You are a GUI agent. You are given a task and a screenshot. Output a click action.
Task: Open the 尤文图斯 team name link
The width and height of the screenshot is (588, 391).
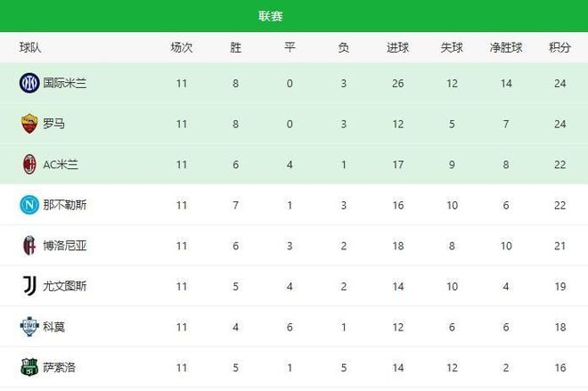[65, 286]
